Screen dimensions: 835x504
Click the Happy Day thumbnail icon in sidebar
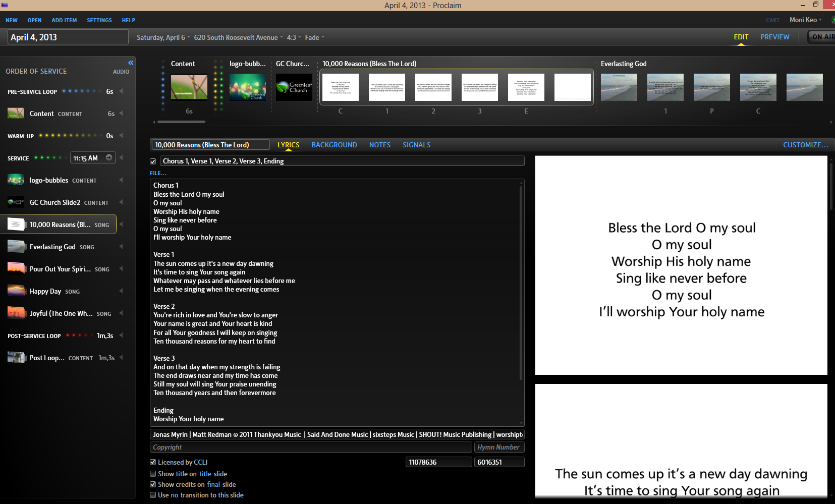[x=16, y=291]
